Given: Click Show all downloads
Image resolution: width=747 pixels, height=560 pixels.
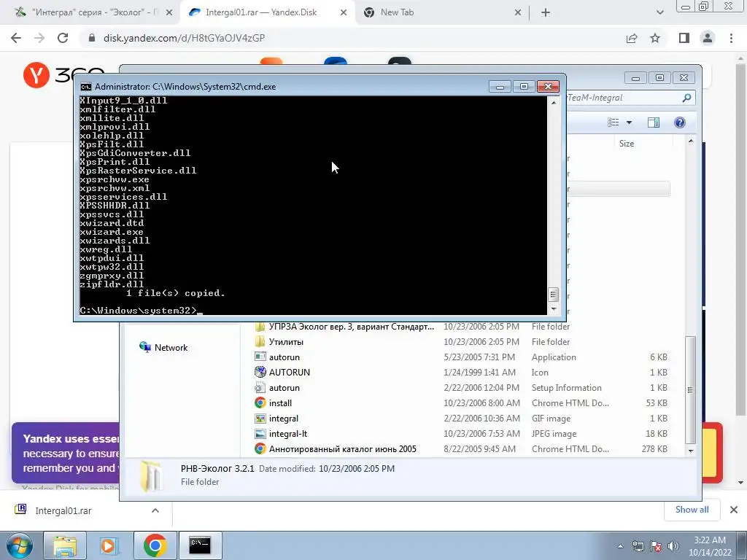Looking at the screenshot, I should pos(692,510).
